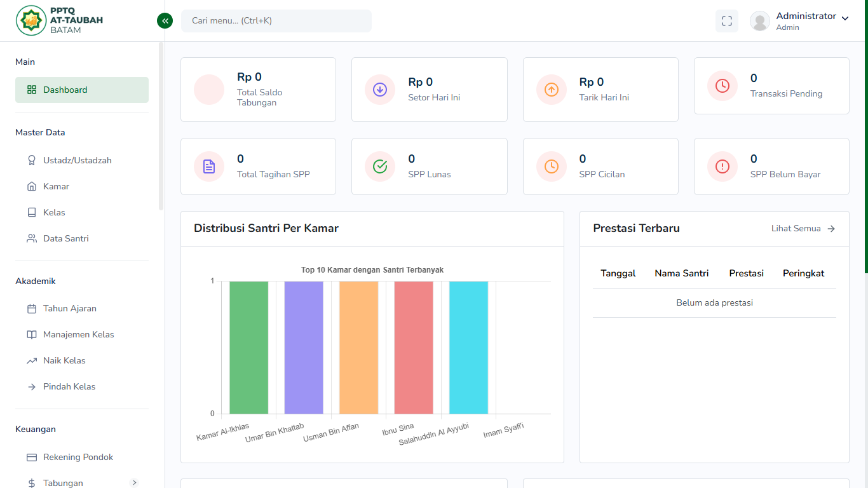Go to the Kamar page

pos(82,186)
